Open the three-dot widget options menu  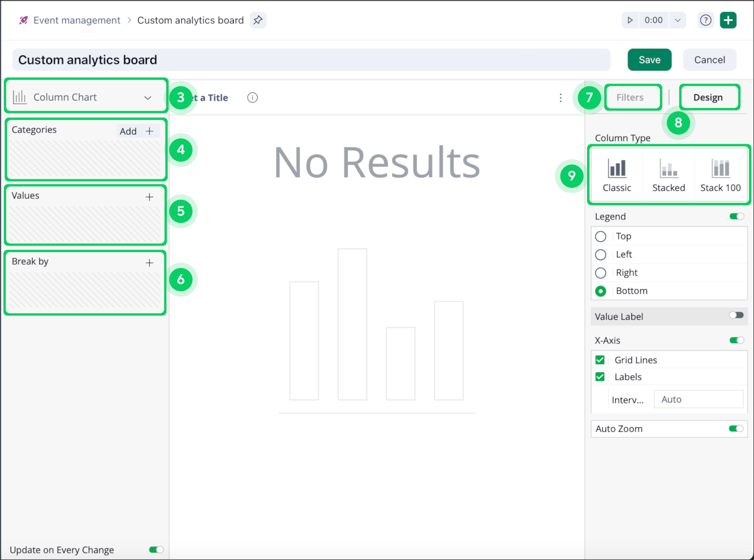[x=560, y=98]
